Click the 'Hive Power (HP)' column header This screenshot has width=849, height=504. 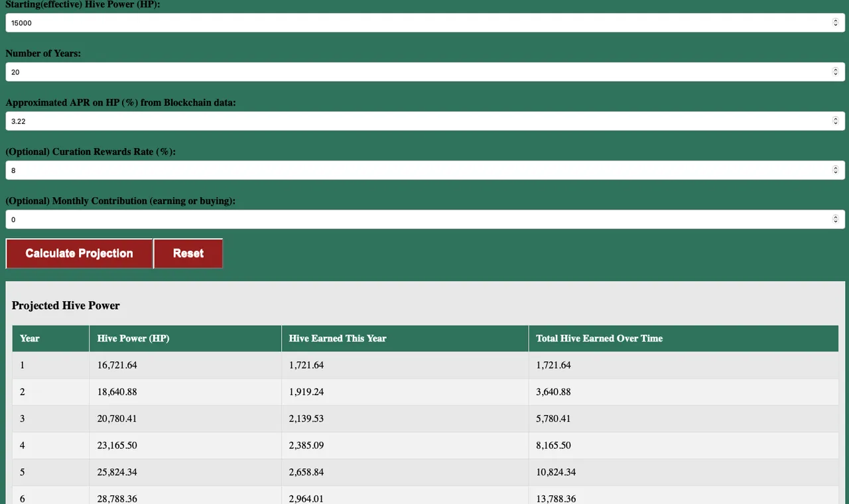click(x=186, y=338)
